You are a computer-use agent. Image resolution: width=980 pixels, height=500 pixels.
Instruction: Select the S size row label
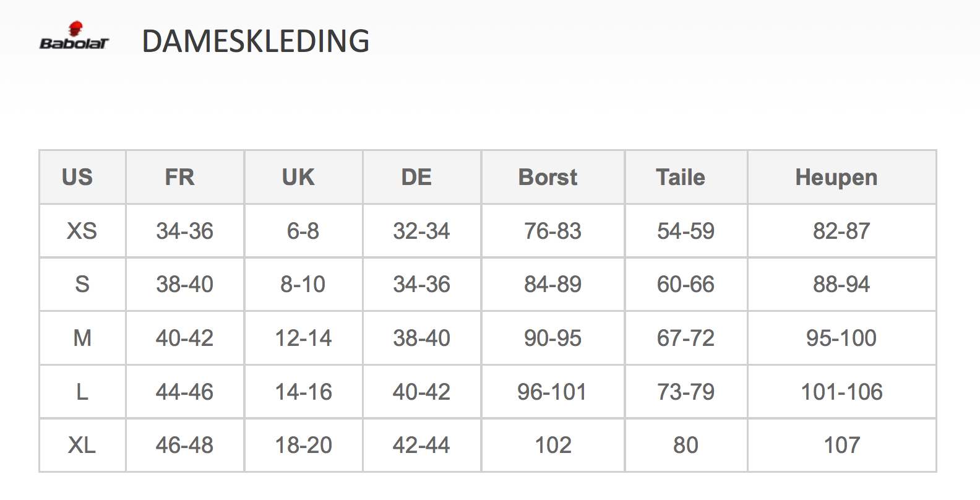(82, 285)
